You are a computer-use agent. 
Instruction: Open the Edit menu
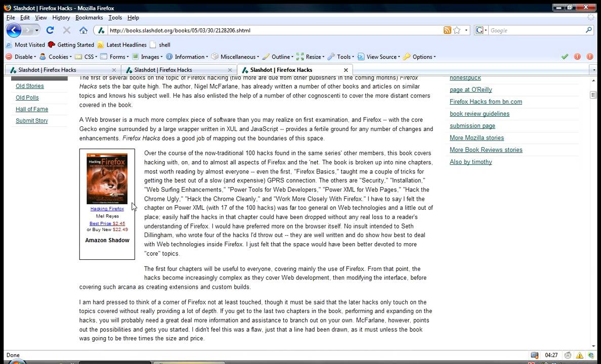(x=25, y=18)
